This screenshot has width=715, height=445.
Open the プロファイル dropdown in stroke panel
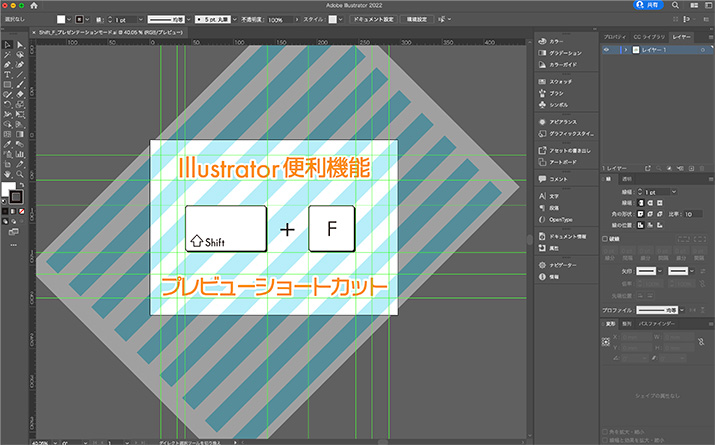coord(682,310)
